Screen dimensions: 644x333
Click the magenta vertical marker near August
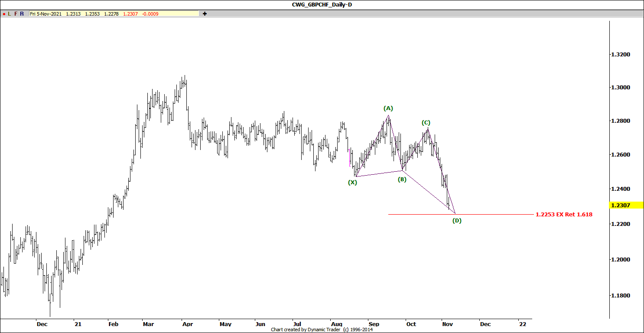click(x=349, y=157)
